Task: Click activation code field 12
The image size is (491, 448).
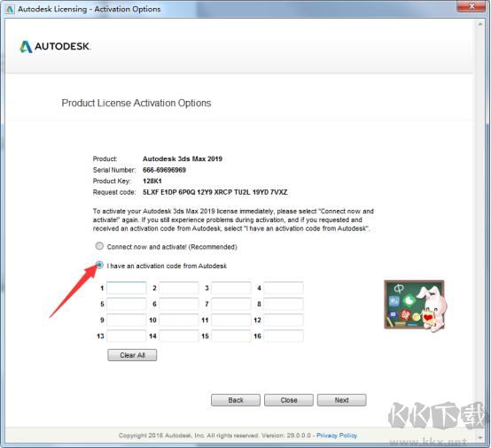Action: point(284,320)
